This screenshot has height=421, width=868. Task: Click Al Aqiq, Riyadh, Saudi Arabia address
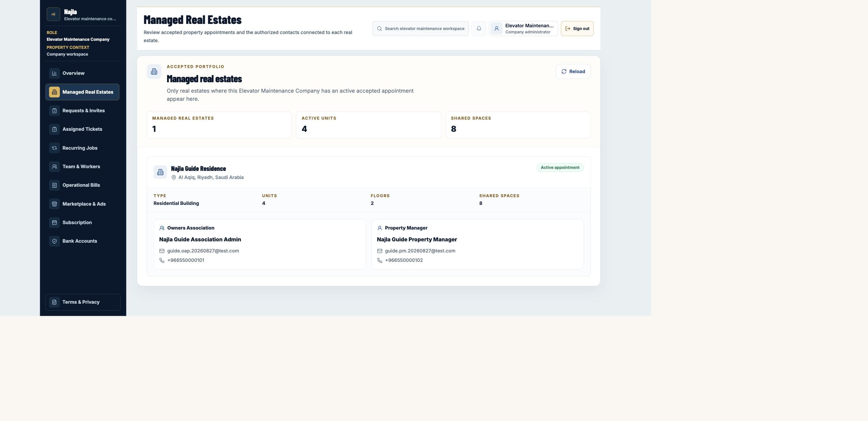click(x=211, y=177)
